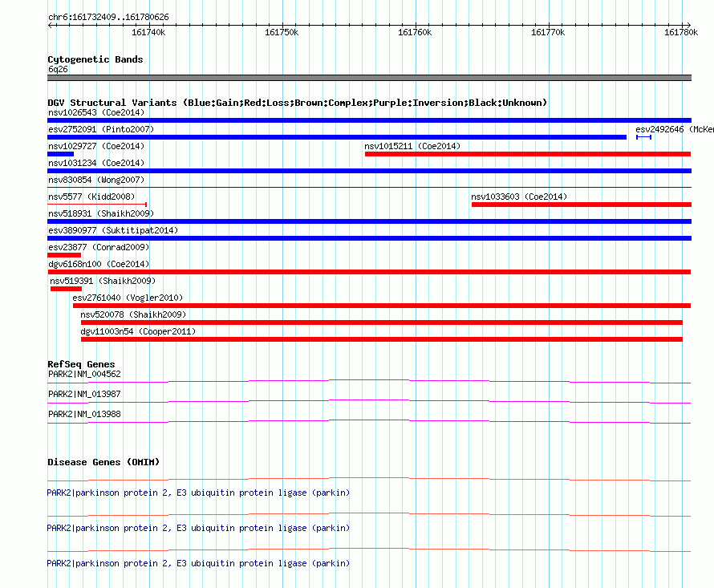714x588 pixels.
Task: Click the thin blue nsv830854 line
Action: pos(369,187)
